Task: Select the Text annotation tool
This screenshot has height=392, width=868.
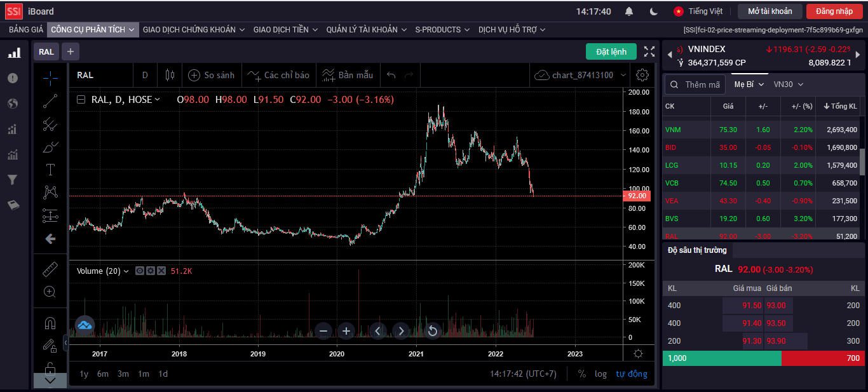Action: click(x=50, y=170)
